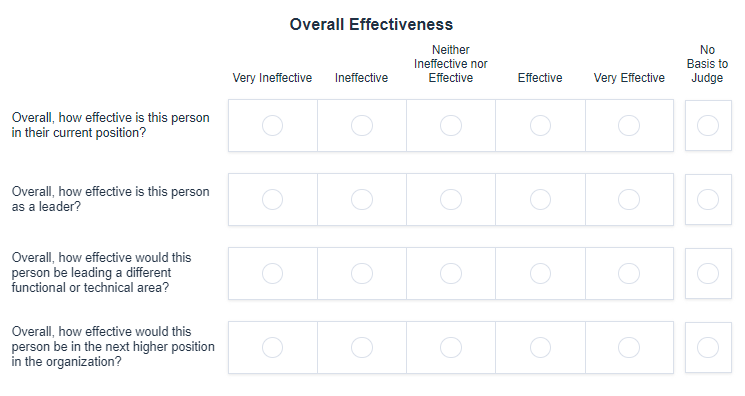Choose Effective for effectiveness as a leader

540,200
